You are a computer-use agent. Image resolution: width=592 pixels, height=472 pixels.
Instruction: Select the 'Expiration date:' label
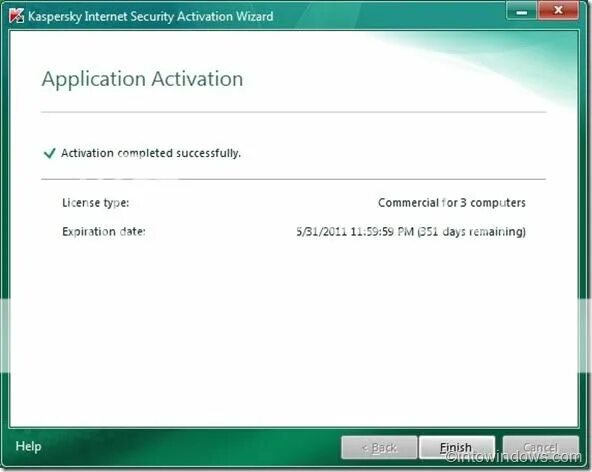[x=104, y=231]
